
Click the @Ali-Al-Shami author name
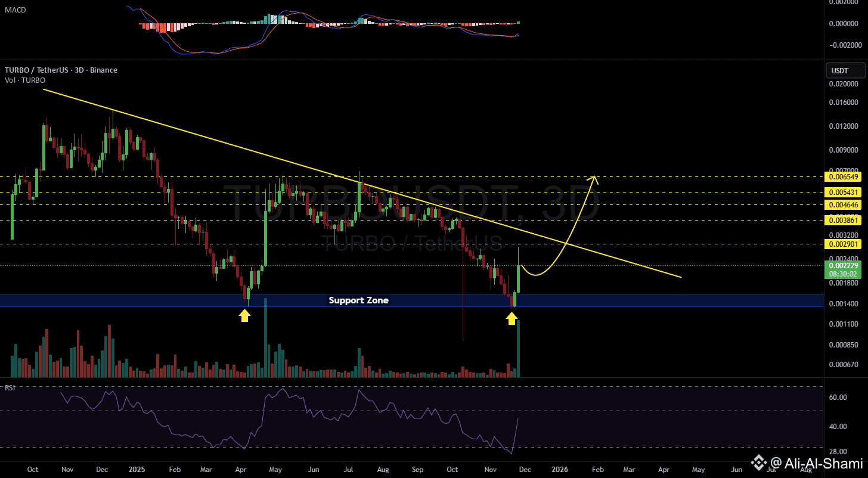(x=816, y=463)
